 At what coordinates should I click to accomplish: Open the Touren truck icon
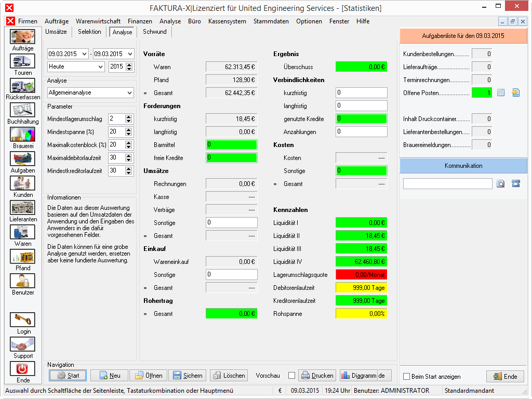point(22,61)
